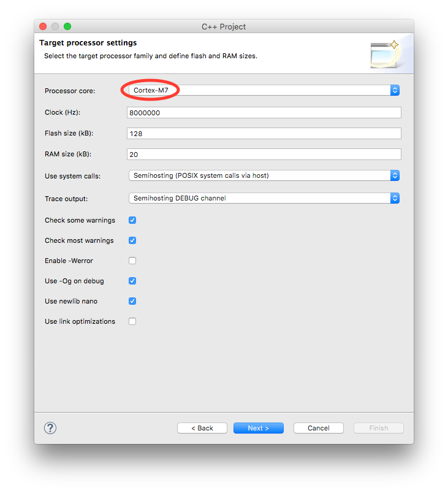448x493 pixels.
Task: Enable Use link optimizations checkbox
Action: [x=132, y=321]
